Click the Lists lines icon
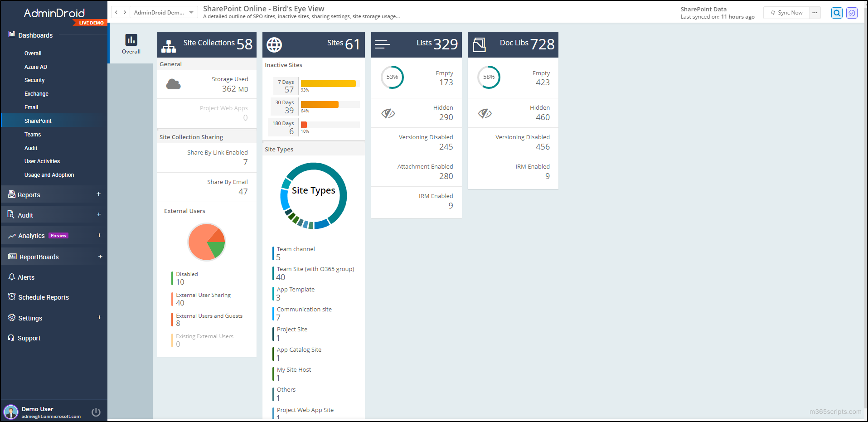 pyautogui.click(x=382, y=44)
